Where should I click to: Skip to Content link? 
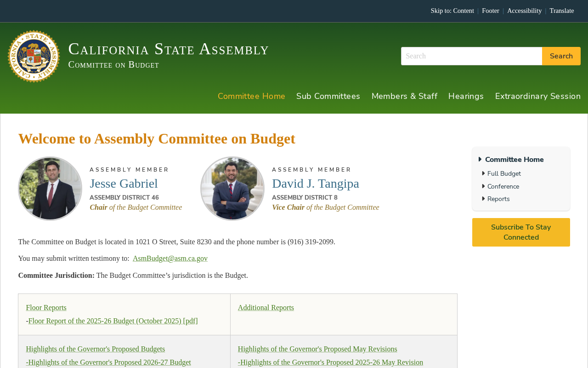click(464, 11)
